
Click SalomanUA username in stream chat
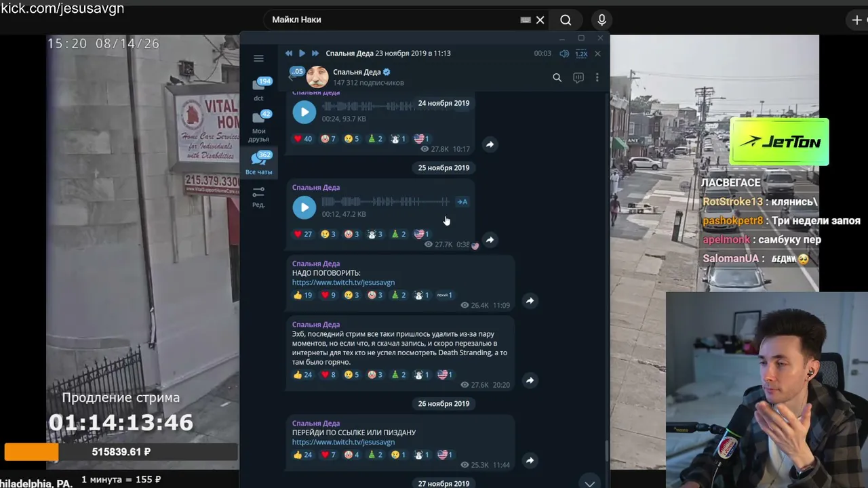point(730,259)
